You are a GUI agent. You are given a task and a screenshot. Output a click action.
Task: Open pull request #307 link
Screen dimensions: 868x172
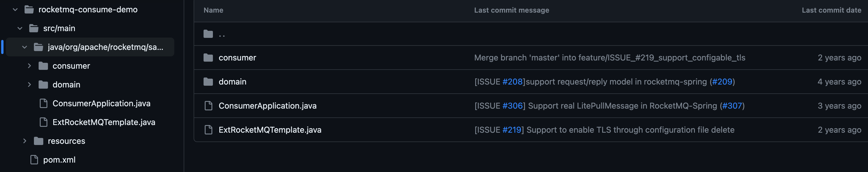[x=732, y=106]
